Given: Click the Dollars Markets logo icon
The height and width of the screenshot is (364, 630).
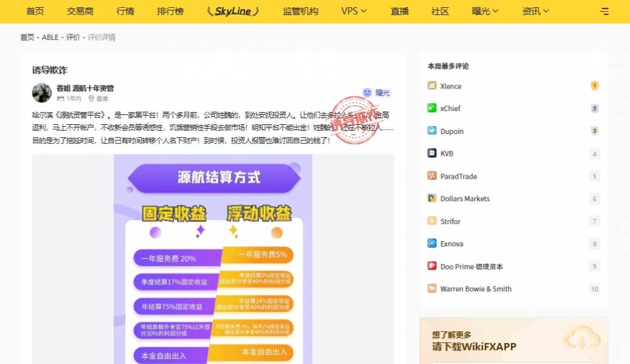Looking at the screenshot, I should (432, 198).
